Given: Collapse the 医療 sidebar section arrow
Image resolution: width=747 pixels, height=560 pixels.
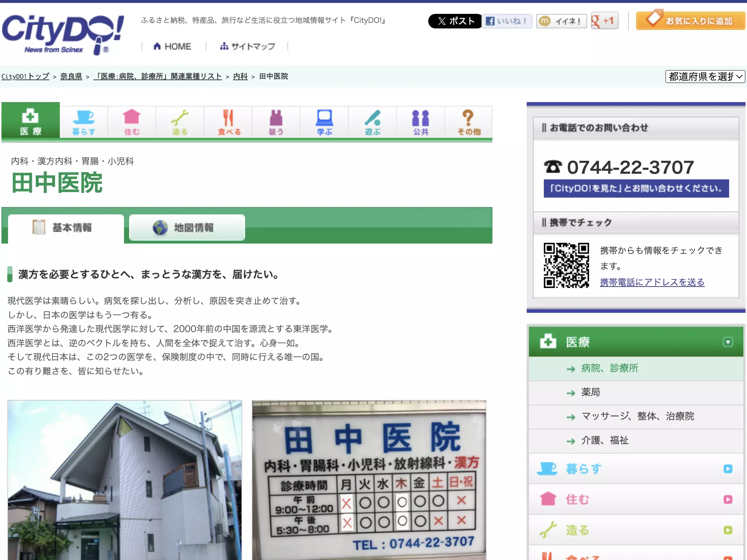Looking at the screenshot, I should (x=728, y=342).
